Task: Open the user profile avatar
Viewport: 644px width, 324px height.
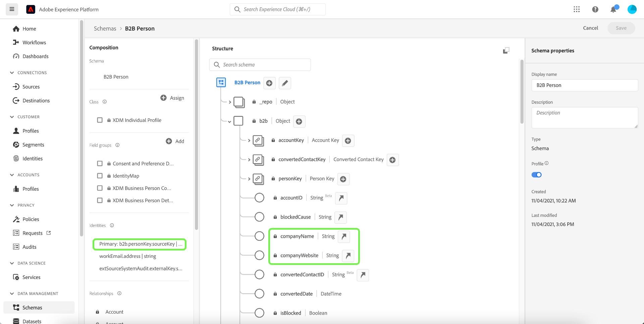Action: pos(632,9)
